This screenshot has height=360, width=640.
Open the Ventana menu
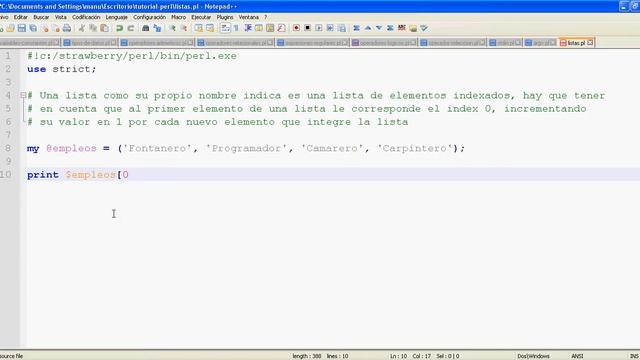click(x=249, y=17)
